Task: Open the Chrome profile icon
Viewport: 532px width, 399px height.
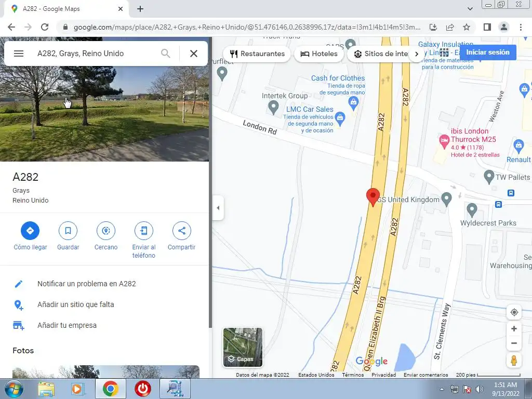Action: point(504,27)
